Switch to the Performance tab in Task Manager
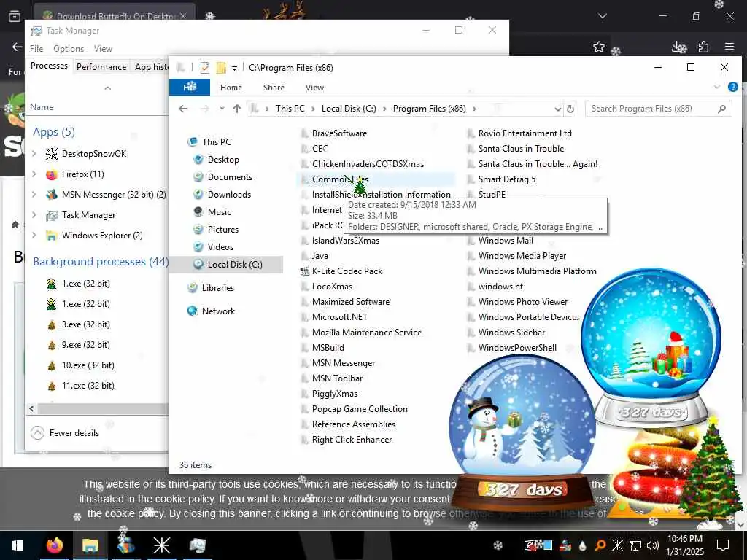 point(101,66)
